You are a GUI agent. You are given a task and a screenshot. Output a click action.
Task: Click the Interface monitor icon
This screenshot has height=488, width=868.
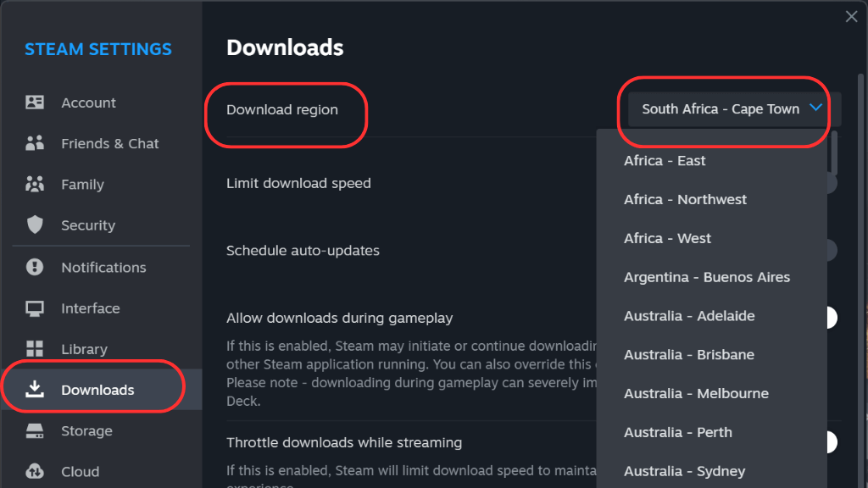point(35,308)
